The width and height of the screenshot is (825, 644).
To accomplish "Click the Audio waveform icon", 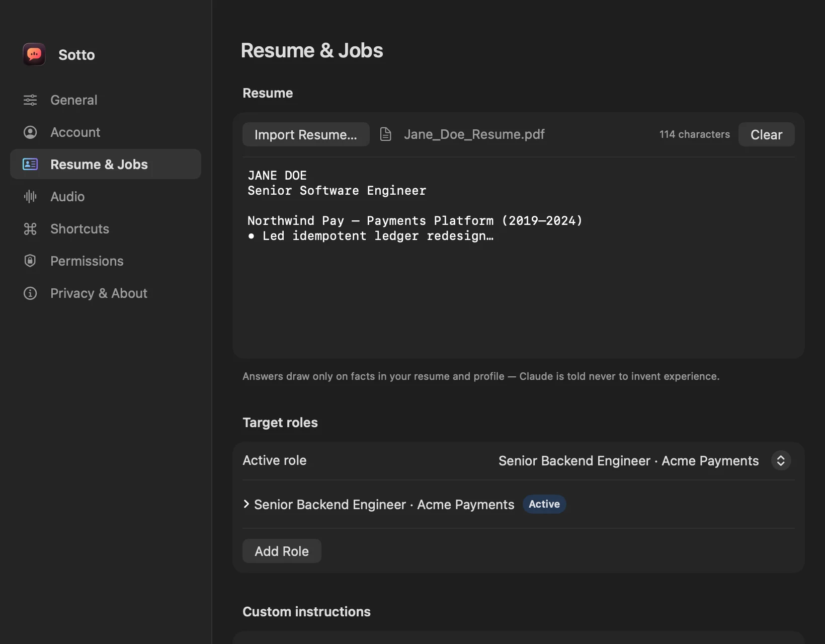I will click(x=30, y=196).
